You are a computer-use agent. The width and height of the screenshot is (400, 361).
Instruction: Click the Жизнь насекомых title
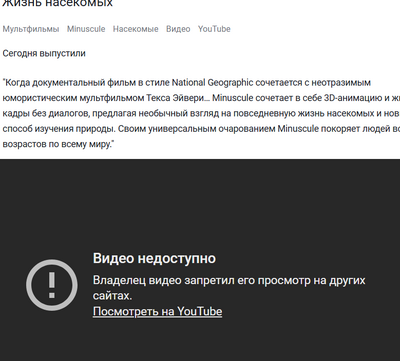(x=57, y=3)
